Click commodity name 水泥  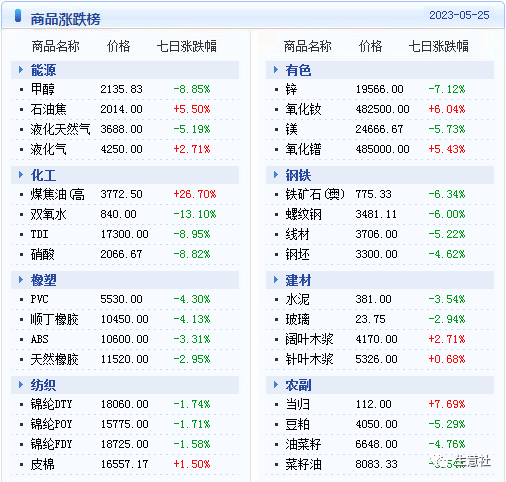pos(297,299)
